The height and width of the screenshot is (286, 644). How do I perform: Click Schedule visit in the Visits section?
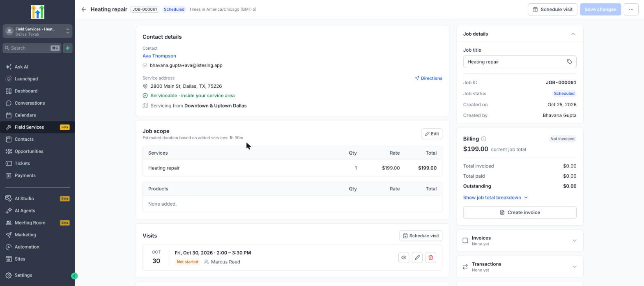(421, 236)
